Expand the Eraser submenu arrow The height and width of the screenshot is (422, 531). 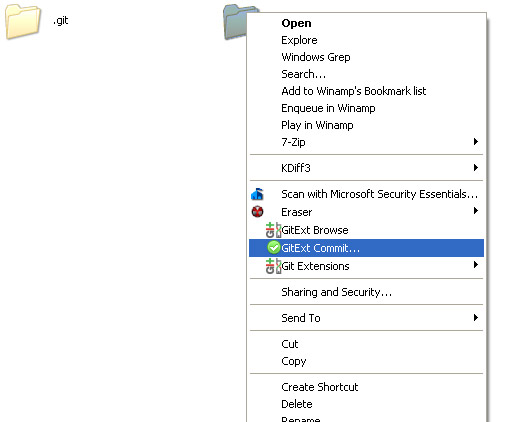476,211
